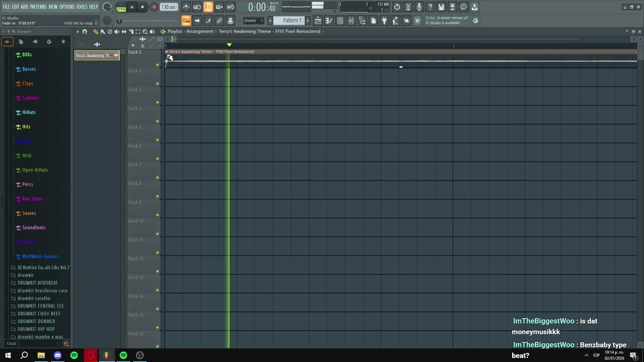This screenshot has width=644, height=362.
Task: Select the playlist Zoom magnifier tool
Action: point(145,32)
